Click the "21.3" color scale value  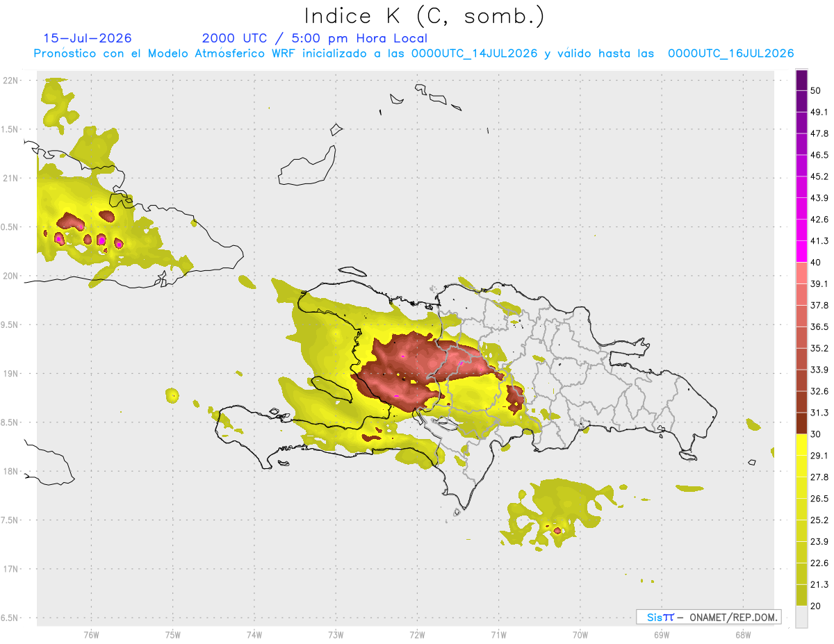coord(819,585)
